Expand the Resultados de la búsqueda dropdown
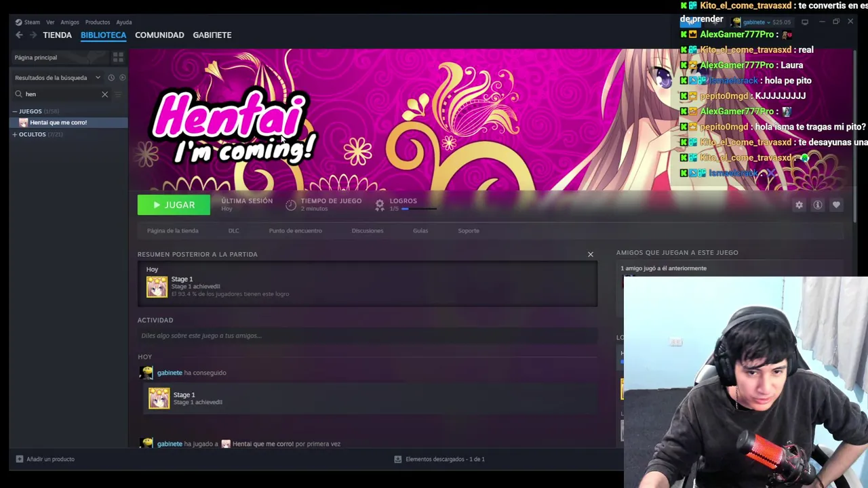 (58, 78)
